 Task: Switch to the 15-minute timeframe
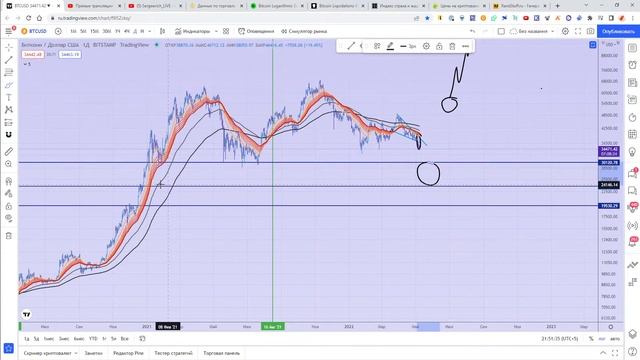coord(94,31)
